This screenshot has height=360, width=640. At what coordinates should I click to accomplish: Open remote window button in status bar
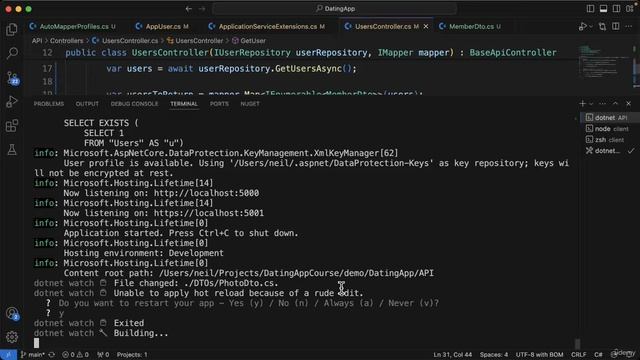point(8,355)
